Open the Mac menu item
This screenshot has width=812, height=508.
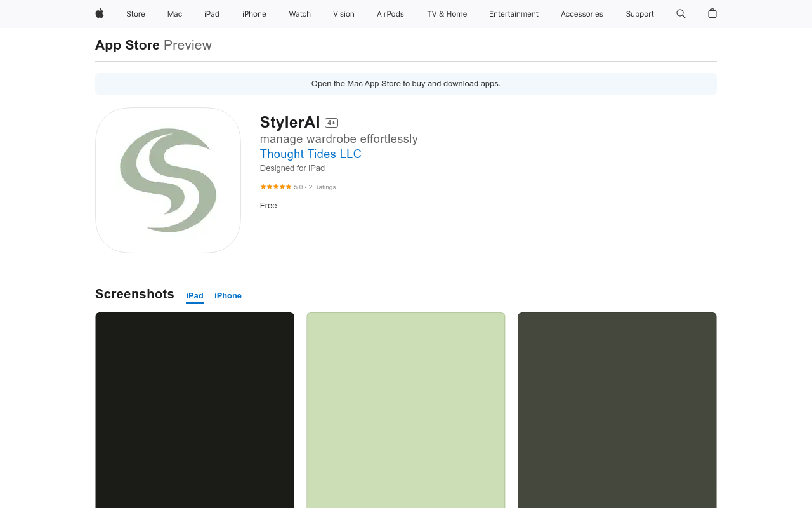[x=174, y=14]
